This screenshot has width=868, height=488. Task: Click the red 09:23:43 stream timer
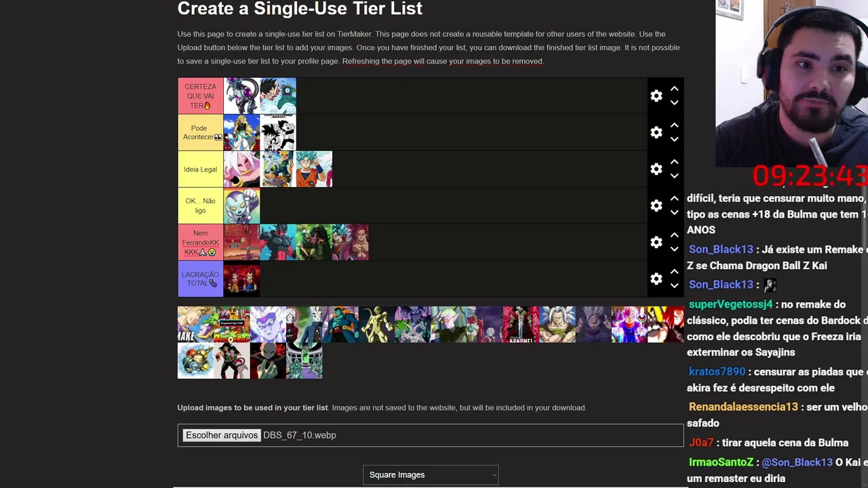(810, 176)
